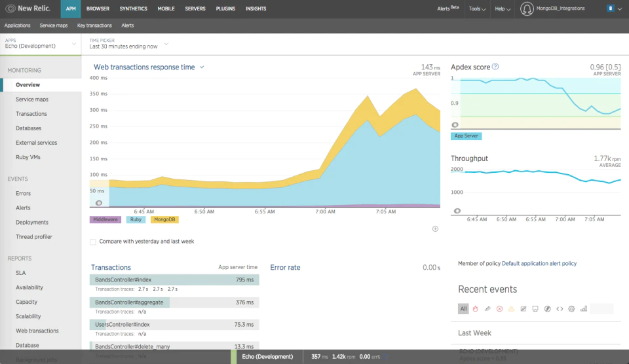Open the BandsController#aggregate transaction row
This screenshot has height=364, width=629.
point(174,302)
